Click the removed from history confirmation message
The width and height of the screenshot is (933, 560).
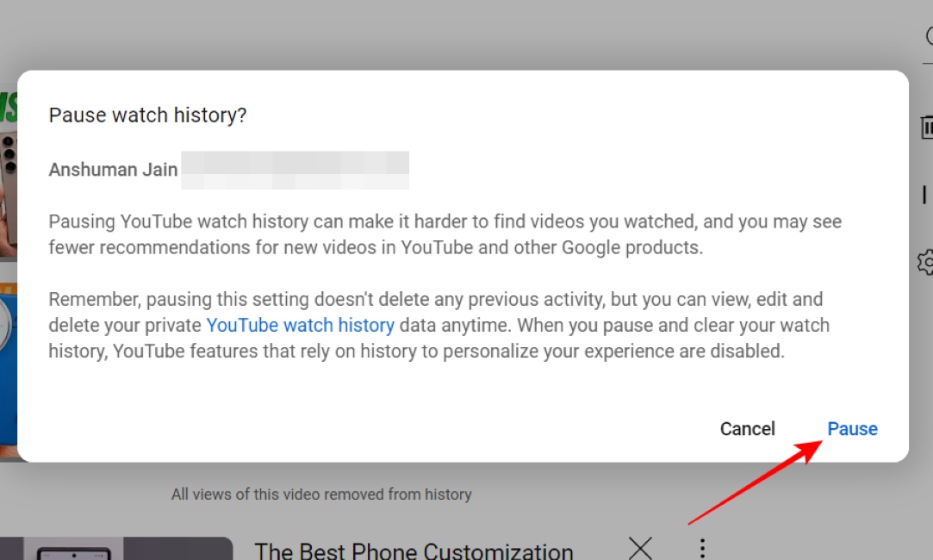pos(320,494)
